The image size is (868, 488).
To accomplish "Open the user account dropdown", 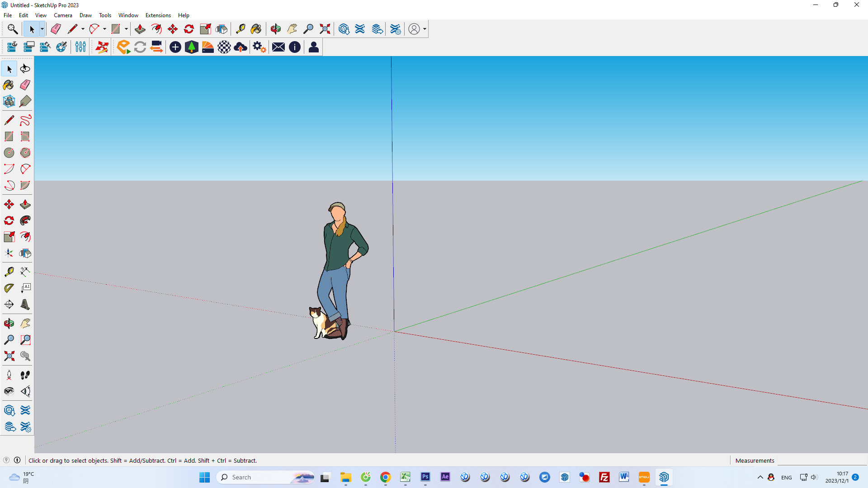I will tap(417, 29).
